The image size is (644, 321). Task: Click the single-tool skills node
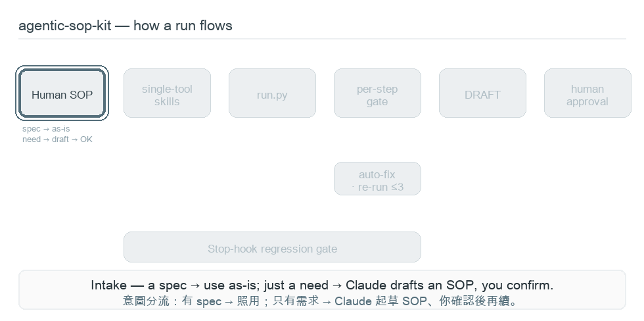coord(167,93)
